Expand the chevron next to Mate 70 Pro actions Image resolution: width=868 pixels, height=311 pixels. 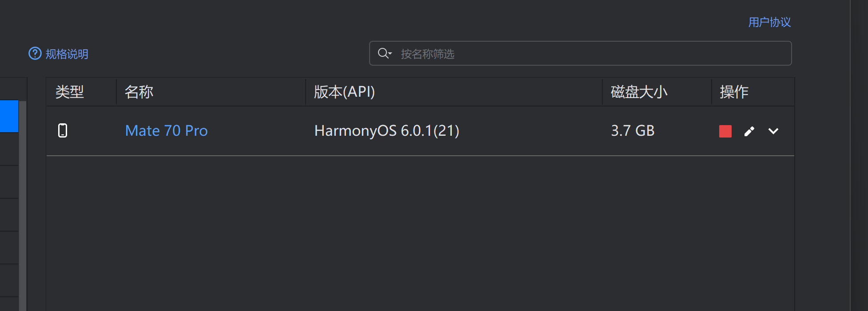pyautogui.click(x=773, y=131)
